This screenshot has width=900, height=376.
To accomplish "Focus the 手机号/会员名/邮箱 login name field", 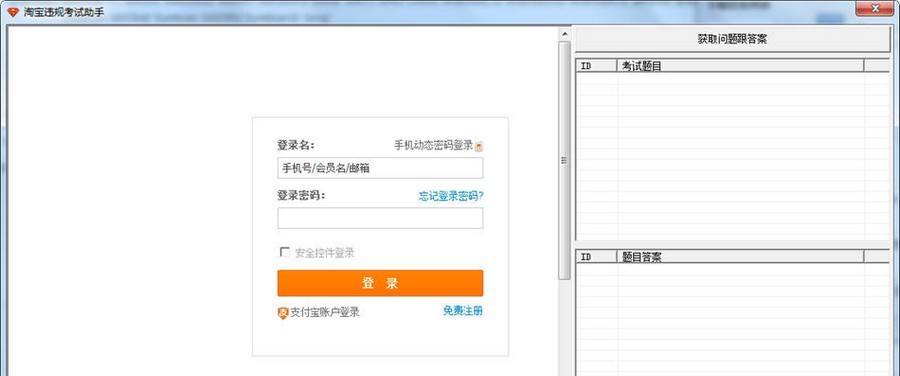I will click(380, 168).
